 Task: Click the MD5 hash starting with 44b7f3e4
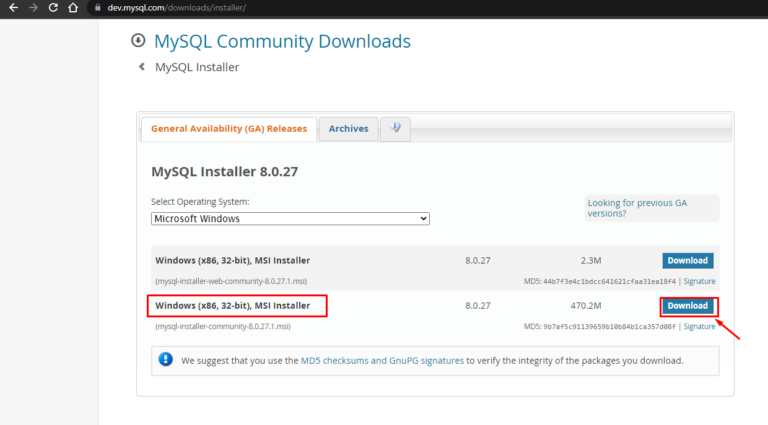[x=609, y=282]
